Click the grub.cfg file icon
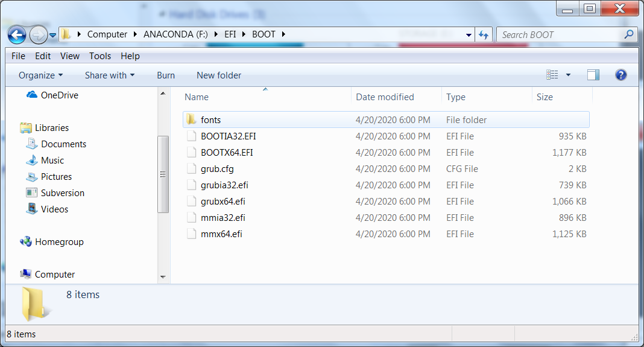The width and height of the screenshot is (644, 347). point(192,169)
